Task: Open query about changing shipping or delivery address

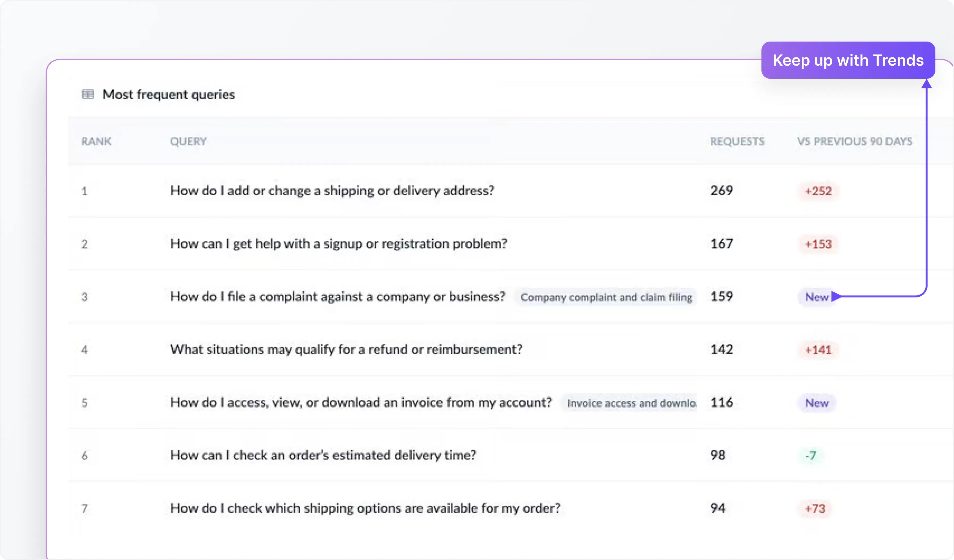Action: (x=332, y=191)
